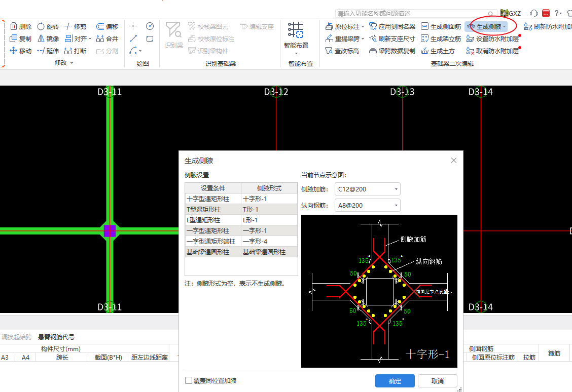572x392 pixels.
Task: Expand the 原位标注 dropdown
Action: (x=363, y=27)
